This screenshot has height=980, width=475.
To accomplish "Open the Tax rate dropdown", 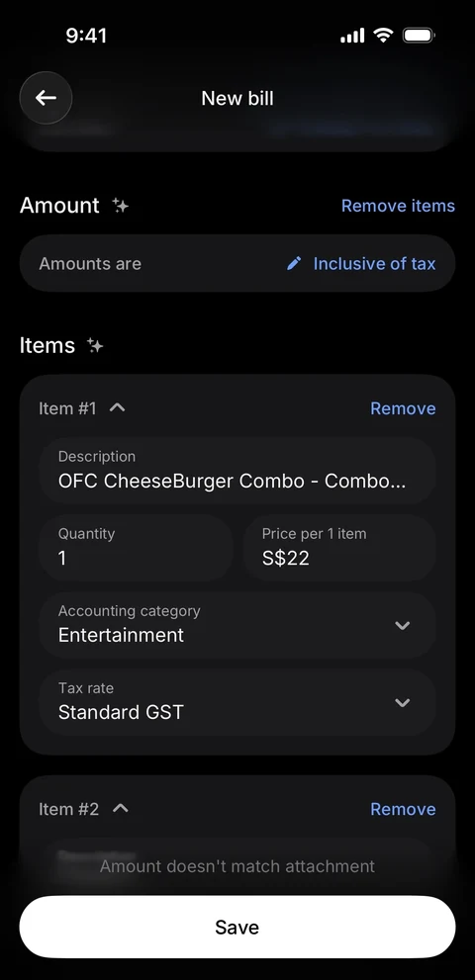I will pos(237,702).
